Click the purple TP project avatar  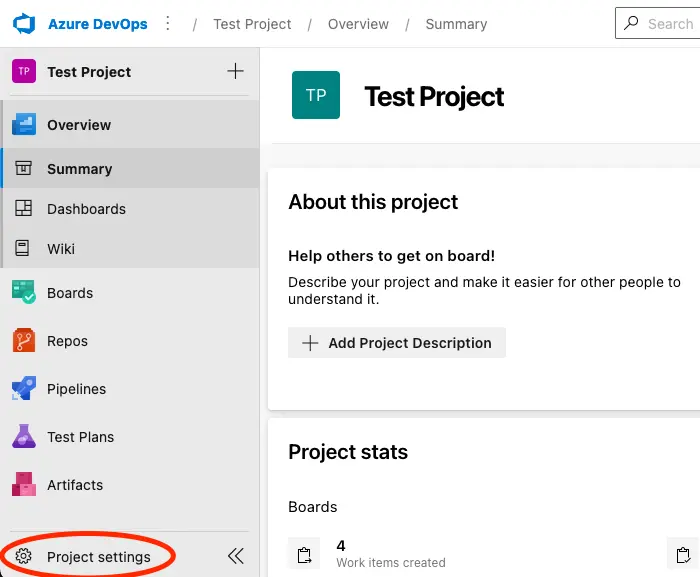pyautogui.click(x=24, y=71)
